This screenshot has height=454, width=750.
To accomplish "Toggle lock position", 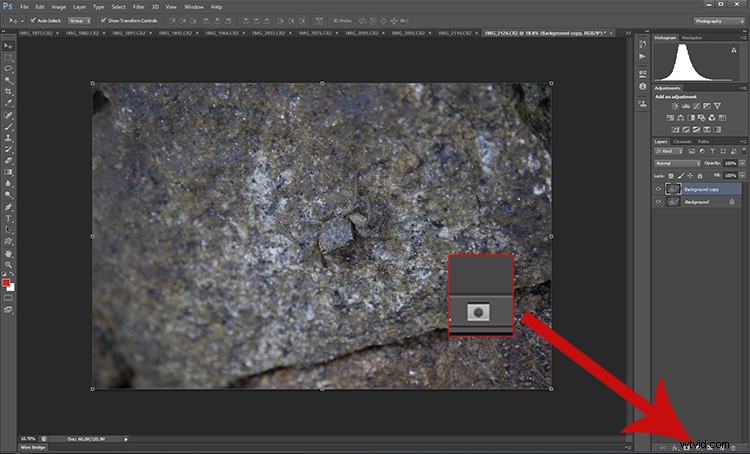I will point(690,176).
